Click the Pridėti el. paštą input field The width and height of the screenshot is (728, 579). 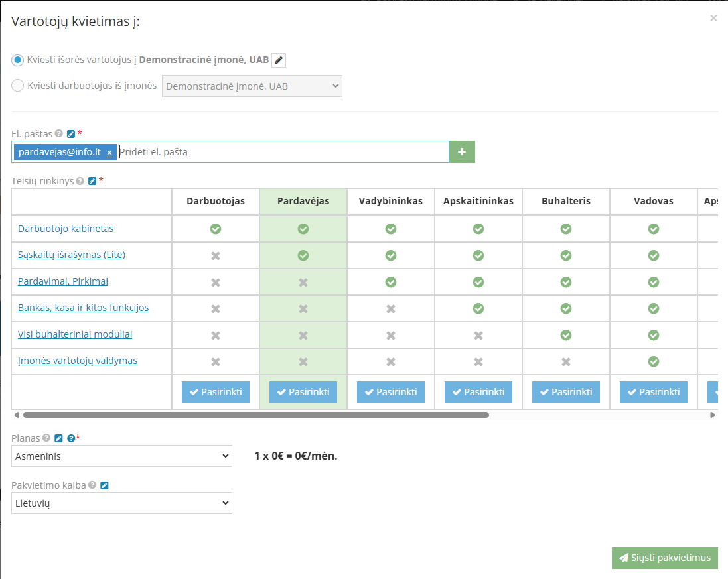pos(282,152)
